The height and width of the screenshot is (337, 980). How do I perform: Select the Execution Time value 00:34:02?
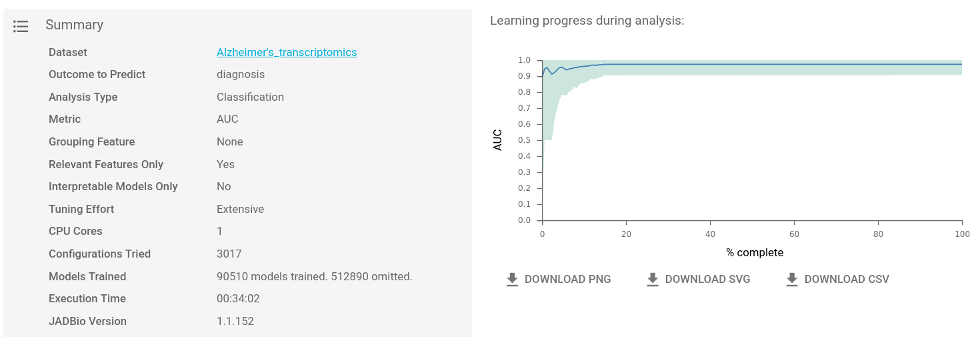coord(238,298)
